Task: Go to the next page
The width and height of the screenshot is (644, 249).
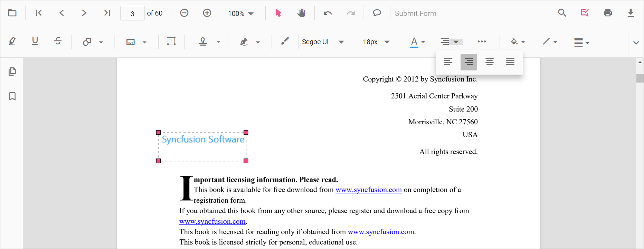Action: pyautogui.click(x=84, y=13)
